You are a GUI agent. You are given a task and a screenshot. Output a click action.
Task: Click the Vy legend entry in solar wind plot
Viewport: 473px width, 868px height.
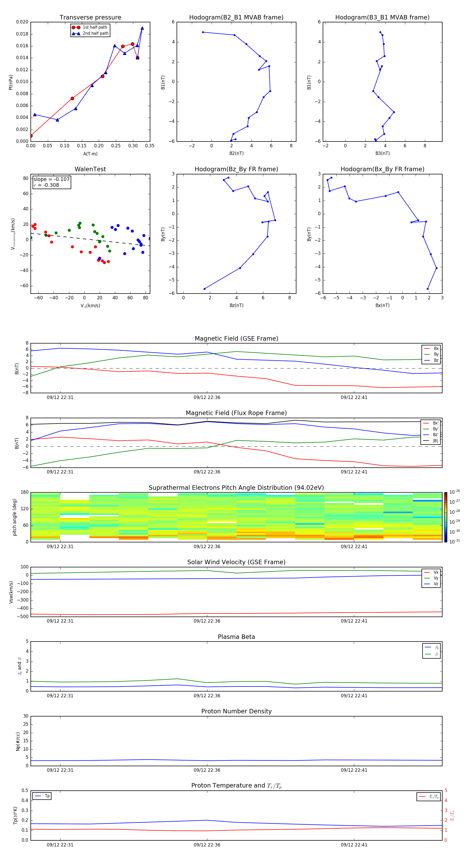tap(431, 578)
